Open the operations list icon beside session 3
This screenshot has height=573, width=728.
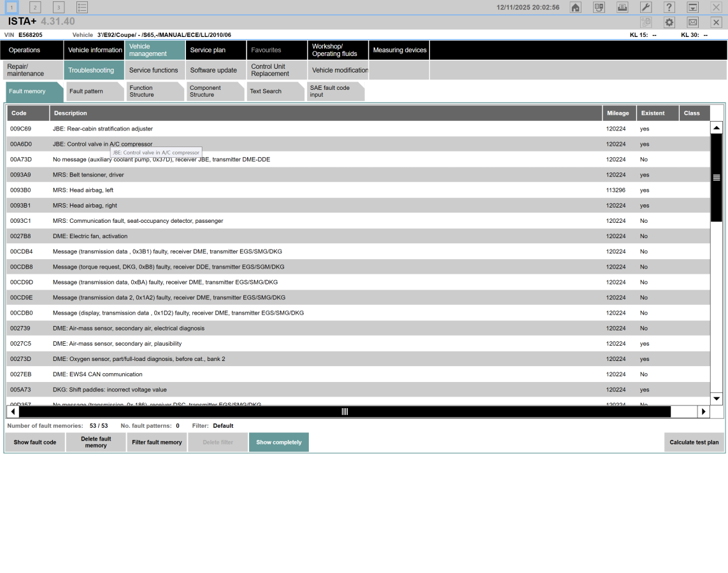click(82, 8)
